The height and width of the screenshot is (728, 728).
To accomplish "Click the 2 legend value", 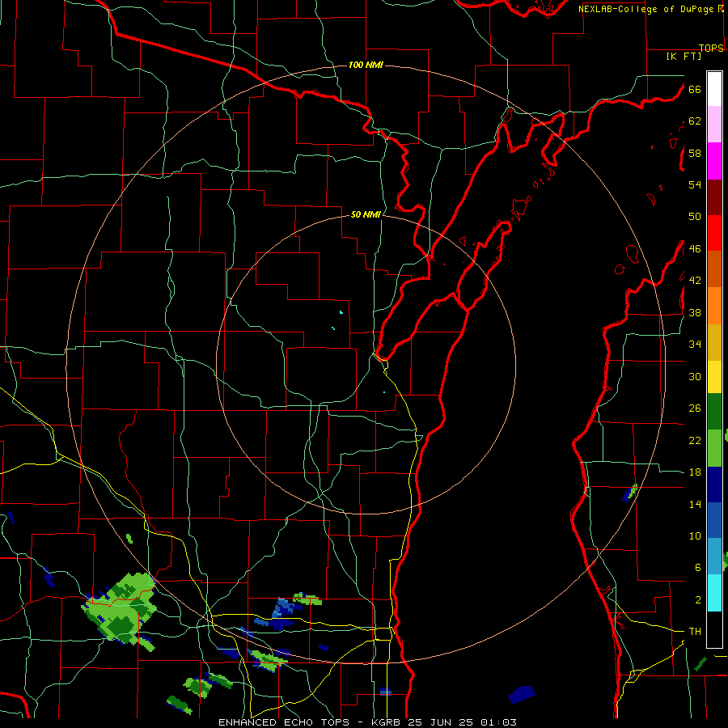I will pos(697,600).
